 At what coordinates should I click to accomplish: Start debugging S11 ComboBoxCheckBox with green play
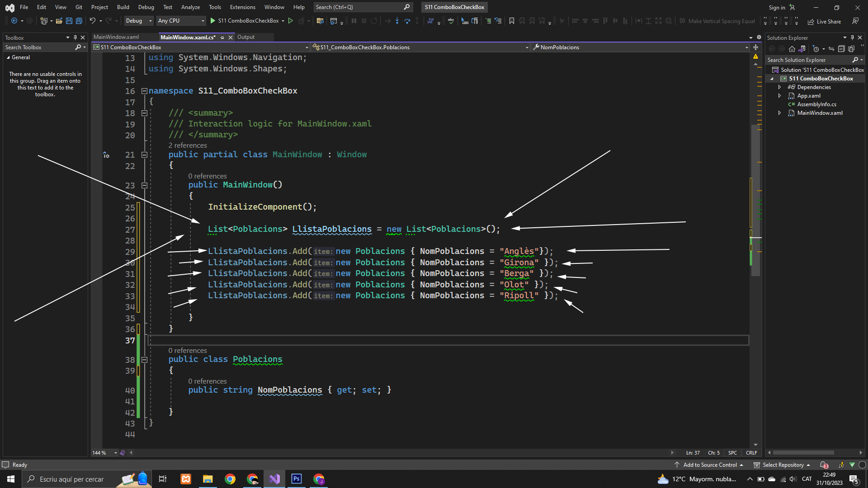pyautogui.click(x=213, y=21)
